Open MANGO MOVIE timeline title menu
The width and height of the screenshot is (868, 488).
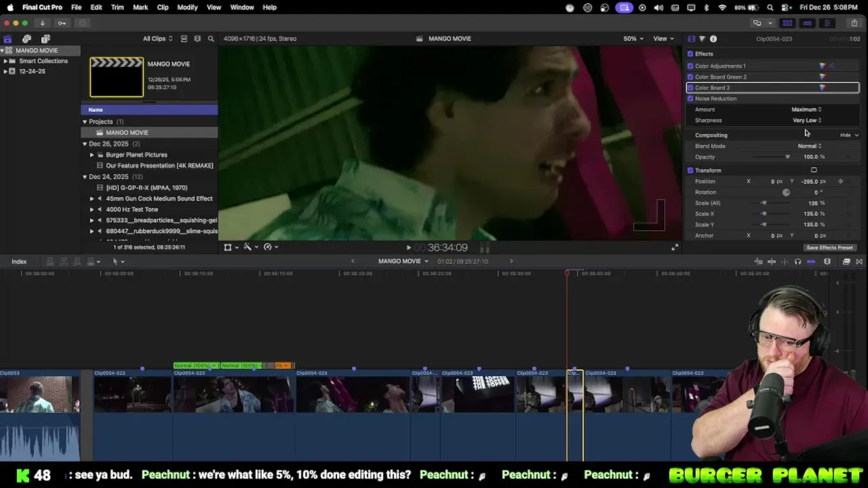tap(403, 262)
